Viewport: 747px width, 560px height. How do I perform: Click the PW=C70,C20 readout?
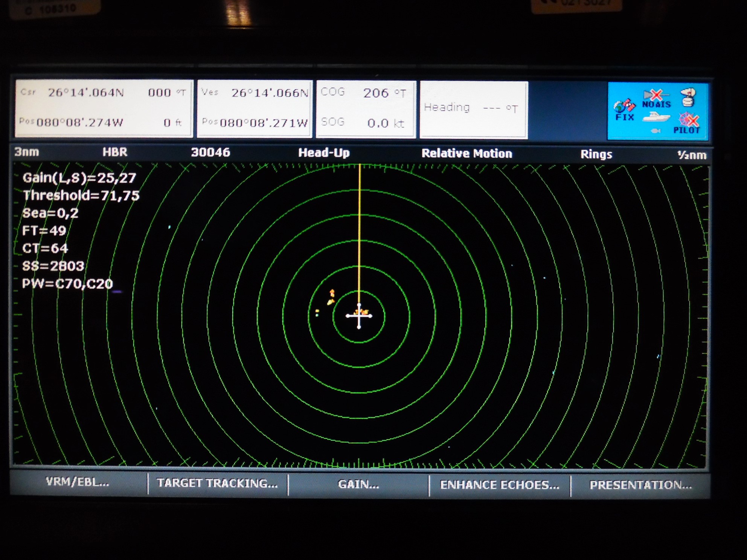click(67, 283)
